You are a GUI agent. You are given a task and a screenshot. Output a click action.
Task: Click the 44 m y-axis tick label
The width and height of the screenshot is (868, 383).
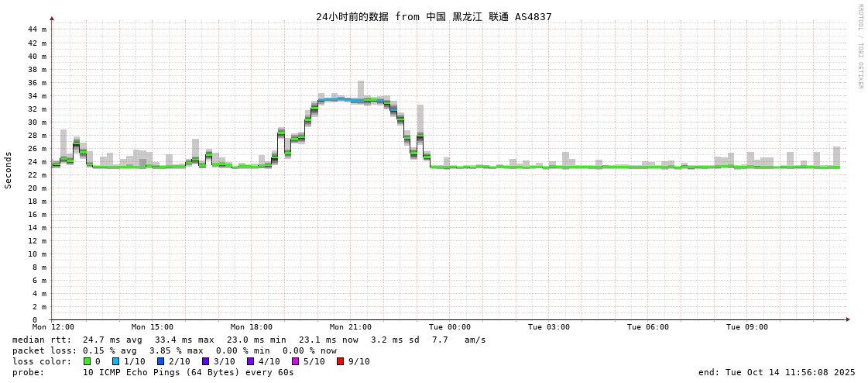tap(37, 29)
